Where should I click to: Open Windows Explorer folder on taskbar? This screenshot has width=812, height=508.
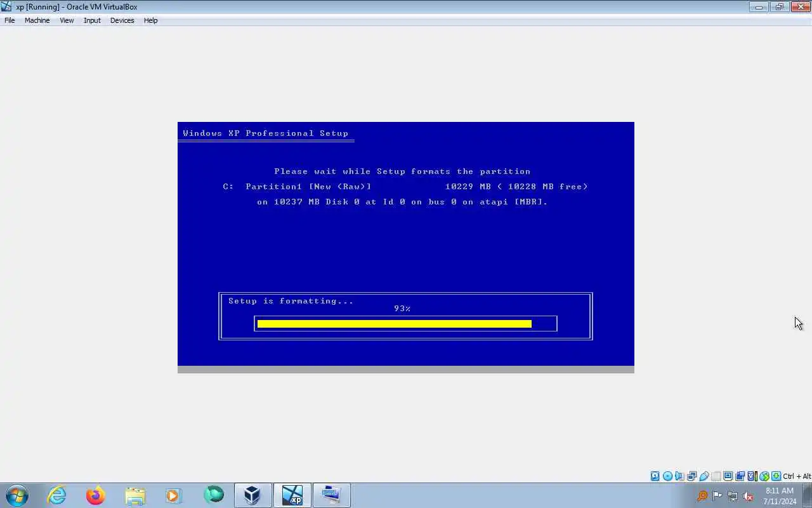point(135,495)
